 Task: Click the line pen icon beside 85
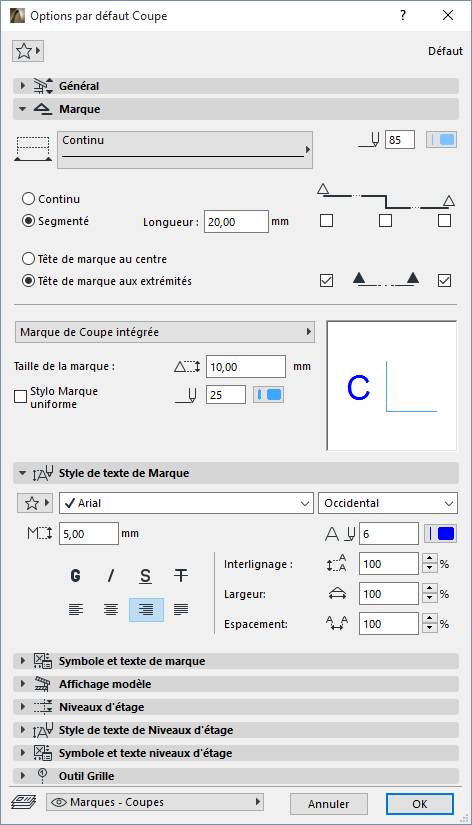tap(369, 140)
